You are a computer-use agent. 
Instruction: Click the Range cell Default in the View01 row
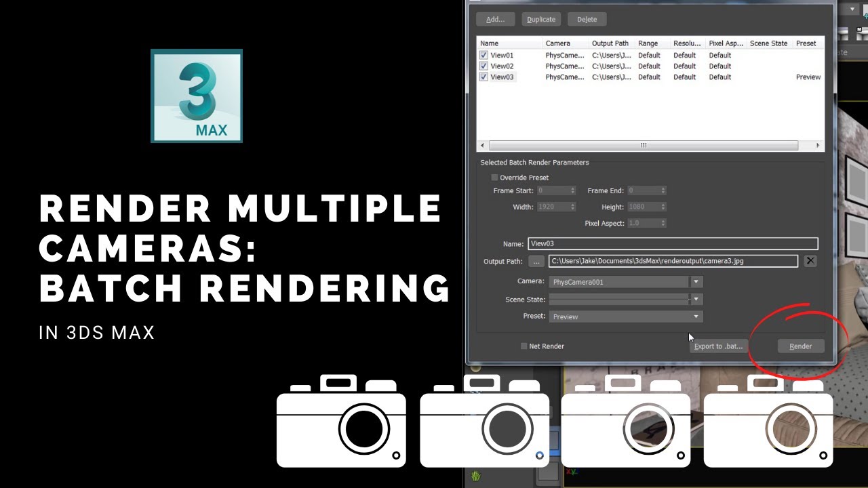[x=649, y=56]
